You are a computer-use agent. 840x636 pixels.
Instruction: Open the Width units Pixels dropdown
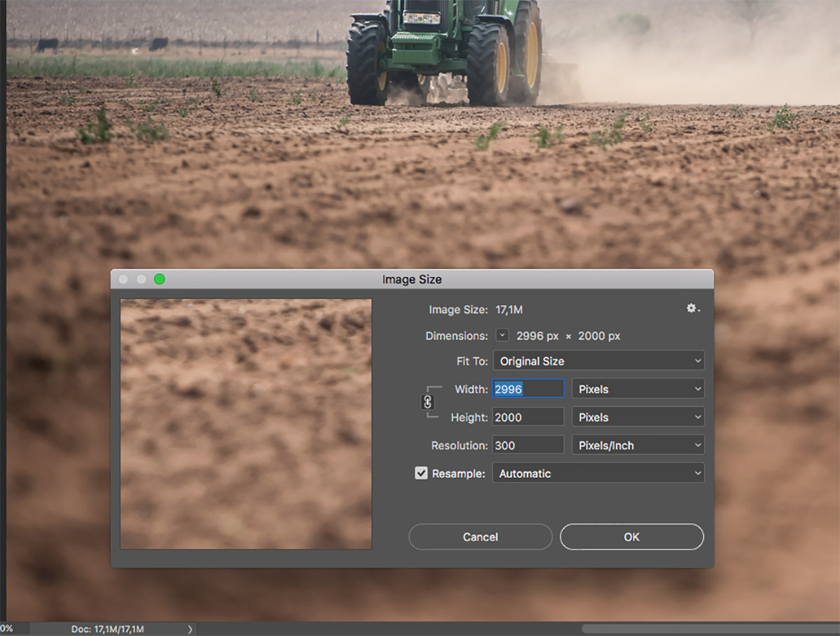[x=638, y=389]
